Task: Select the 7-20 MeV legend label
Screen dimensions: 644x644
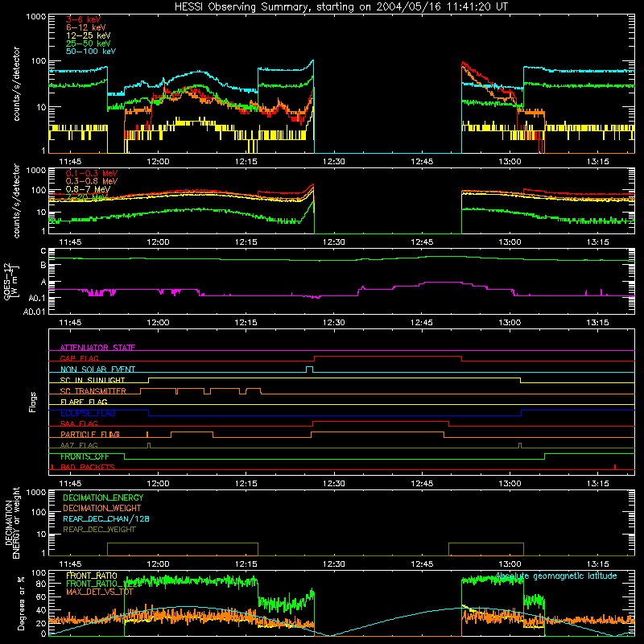Action: 87,197
